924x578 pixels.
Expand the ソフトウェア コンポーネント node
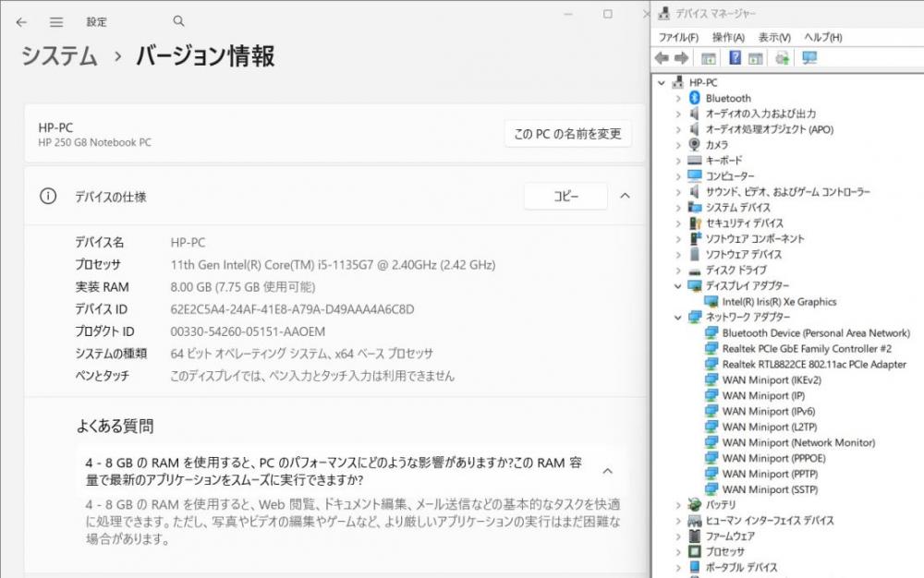click(x=677, y=239)
